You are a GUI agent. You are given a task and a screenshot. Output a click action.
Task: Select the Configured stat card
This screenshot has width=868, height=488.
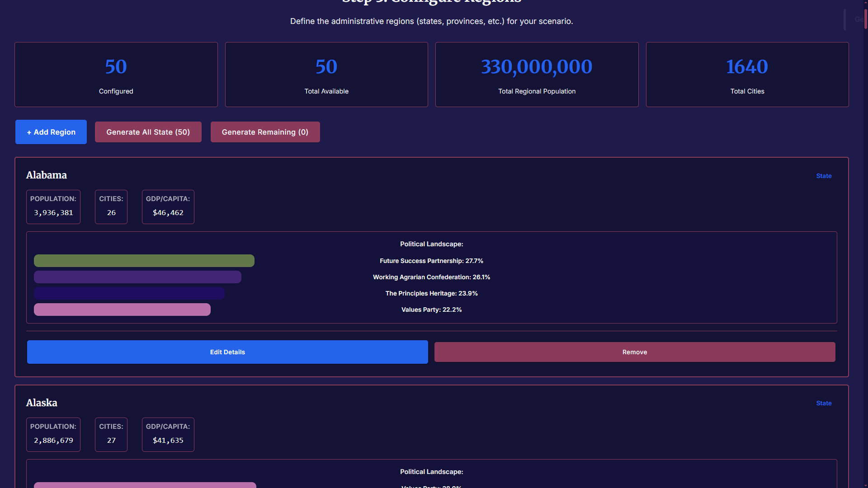pos(116,75)
